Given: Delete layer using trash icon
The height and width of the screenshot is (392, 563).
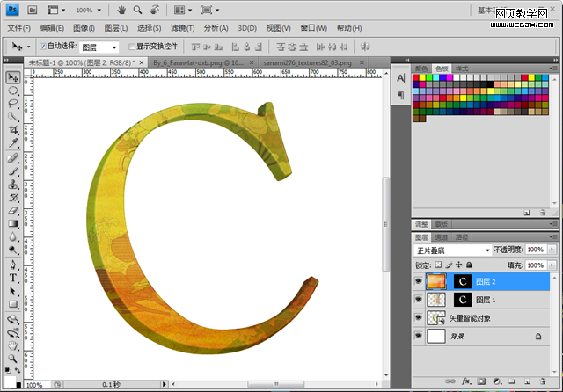Looking at the screenshot, I should 543,381.
